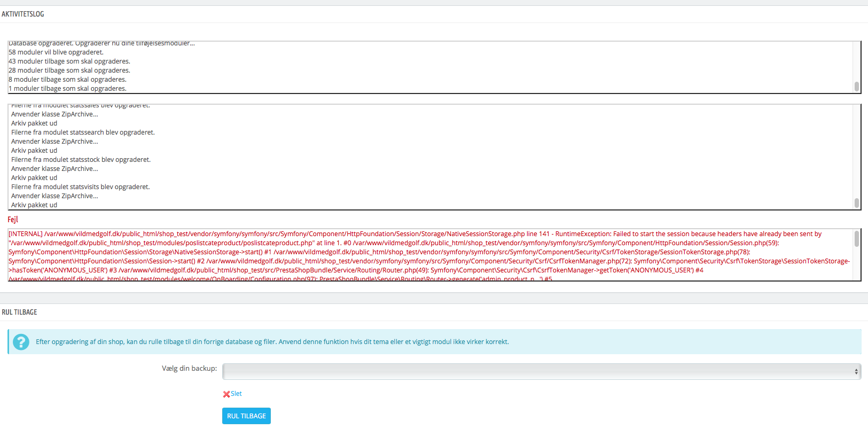Click the '[INTERNAL]' RuntimeException error message

430,255
